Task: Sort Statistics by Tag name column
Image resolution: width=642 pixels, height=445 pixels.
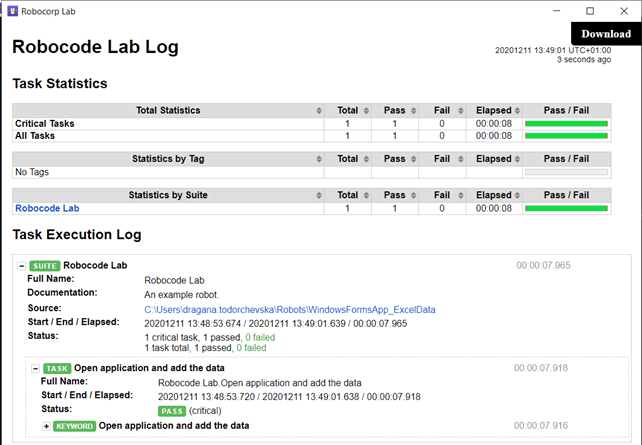Action: point(168,159)
